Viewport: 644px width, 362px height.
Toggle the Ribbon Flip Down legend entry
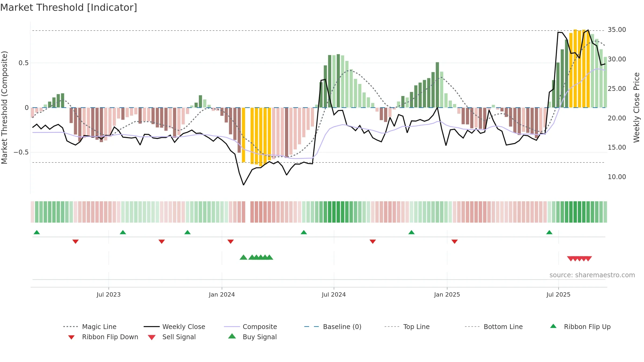coord(103,337)
